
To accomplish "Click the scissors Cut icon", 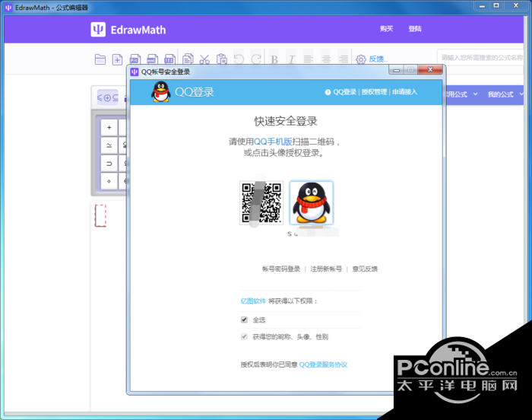I will click(204, 59).
